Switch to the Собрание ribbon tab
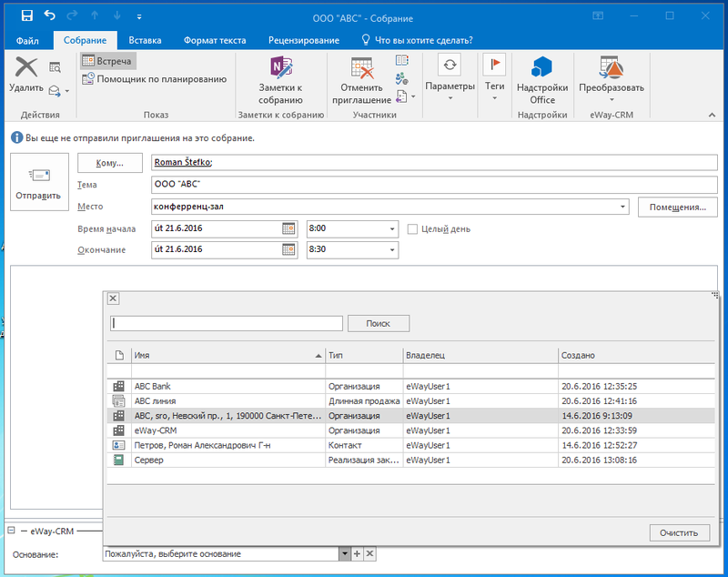Viewport: 728px width, 577px height. click(x=85, y=40)
